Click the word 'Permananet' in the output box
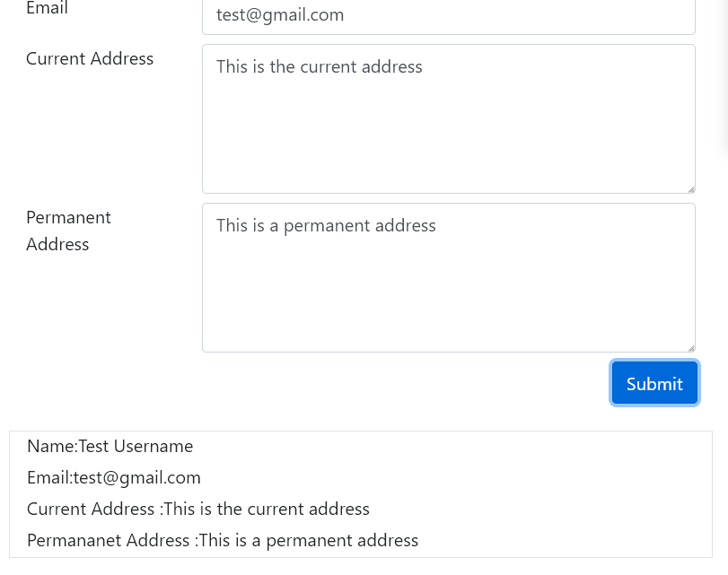Screen dimensions: 728x575 click(x=74, y=540)
